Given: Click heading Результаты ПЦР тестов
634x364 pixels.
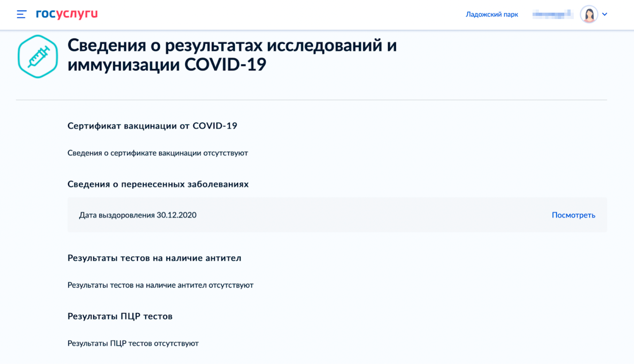Looking at the screenshot, I should pyautogui.click(x=120, y=316).
